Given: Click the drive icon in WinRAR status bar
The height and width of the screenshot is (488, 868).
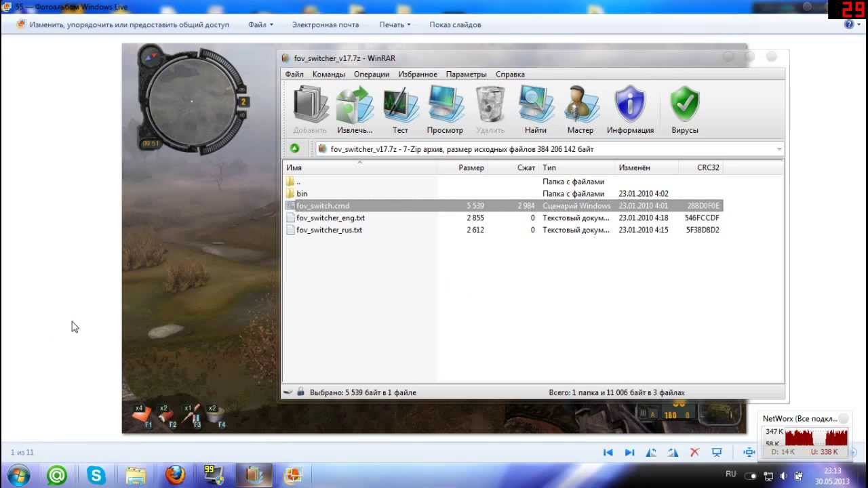Looking at the screenshot, I should click(288, 392).
